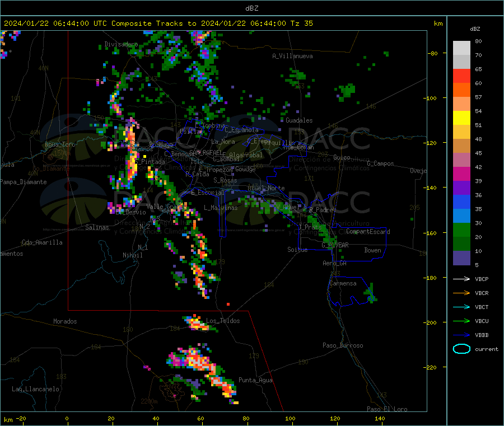Select the 65-80 dBZ light gray swatch
Viewport: 504px width, 426px height.
coord(461,55)
